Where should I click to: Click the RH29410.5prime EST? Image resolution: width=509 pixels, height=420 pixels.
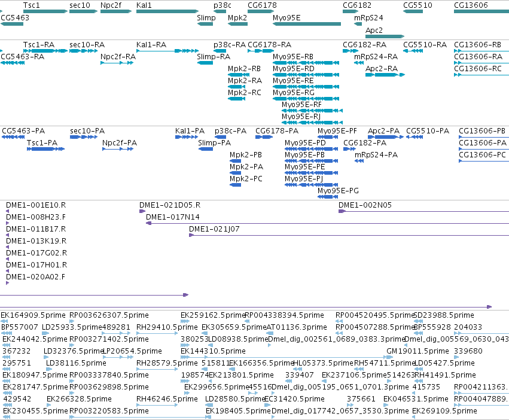(x=157, y=333)
